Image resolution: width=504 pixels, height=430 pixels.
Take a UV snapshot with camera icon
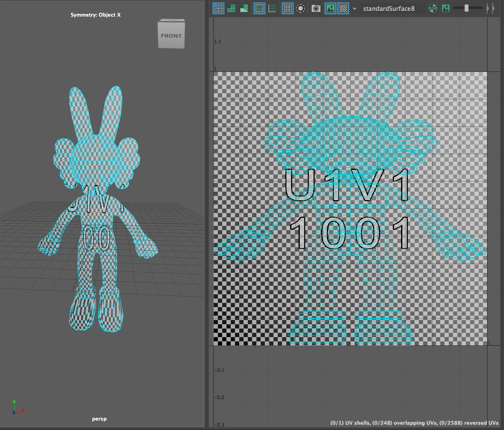click(316, 8)
